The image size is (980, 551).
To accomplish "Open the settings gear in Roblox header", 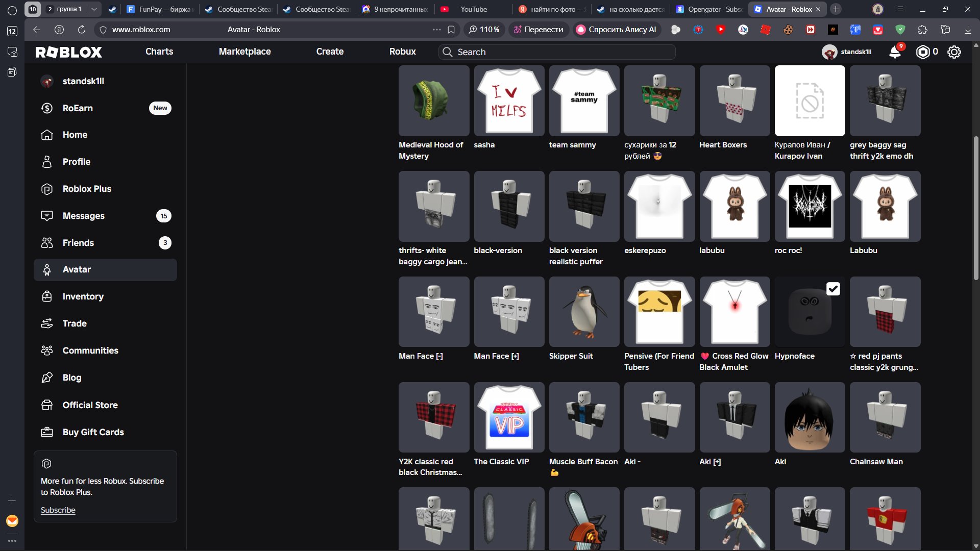I will pyautogui.click(x=954, y=52).
